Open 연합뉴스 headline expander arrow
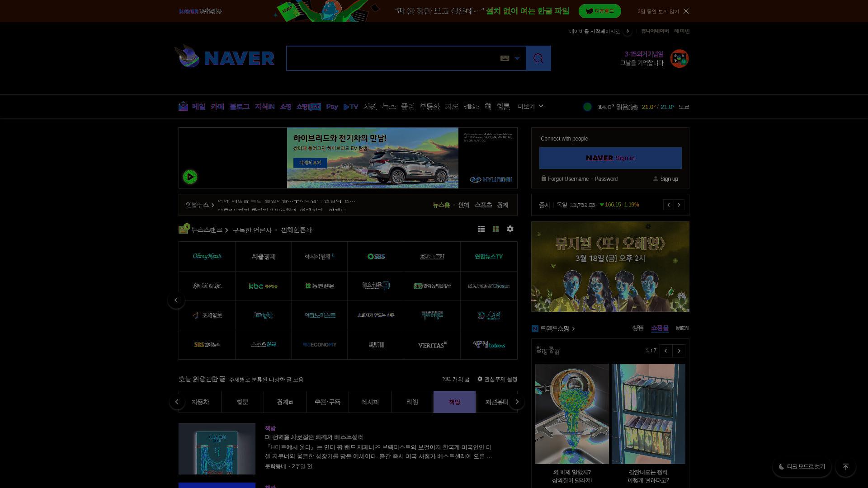Viewport: 868px width, 488px height. click(212, 205)
